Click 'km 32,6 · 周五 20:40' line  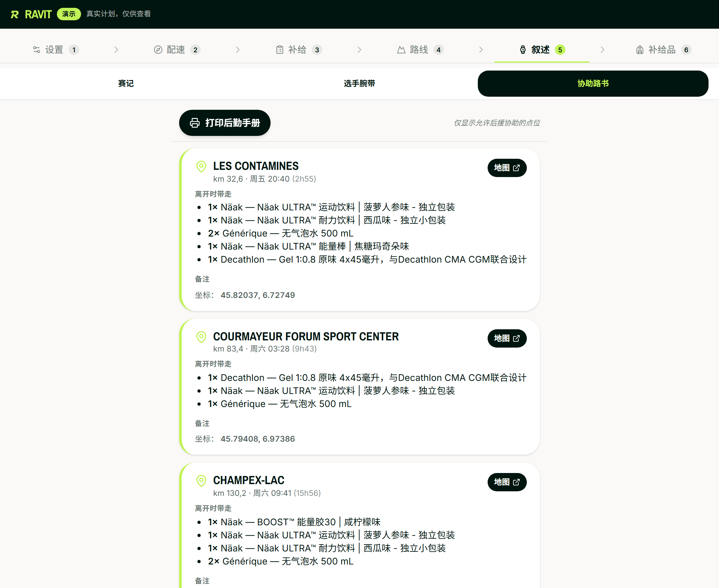[x=264, y=179]
